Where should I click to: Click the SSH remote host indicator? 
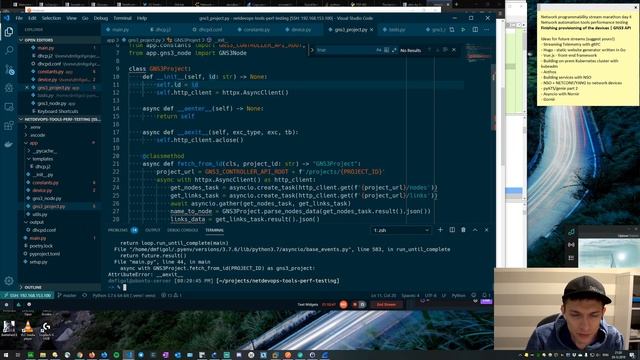click(27, 295)
